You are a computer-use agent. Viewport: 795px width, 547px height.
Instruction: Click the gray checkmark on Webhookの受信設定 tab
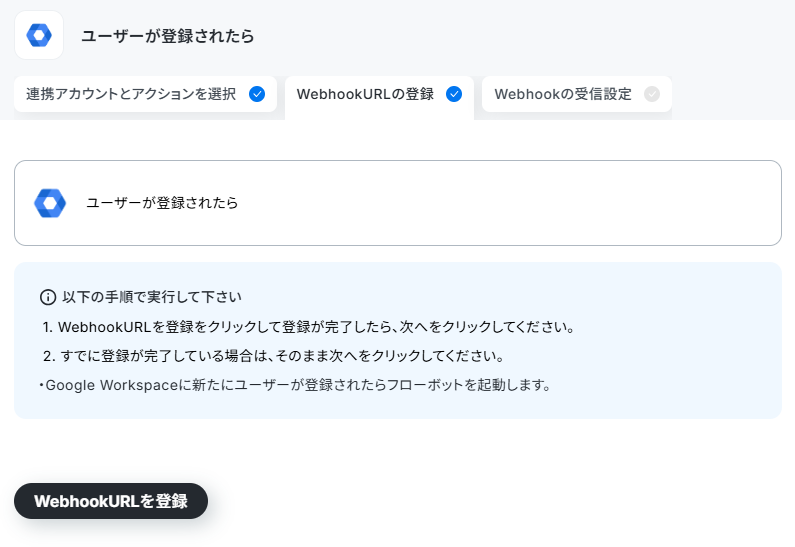click(652, 94)
